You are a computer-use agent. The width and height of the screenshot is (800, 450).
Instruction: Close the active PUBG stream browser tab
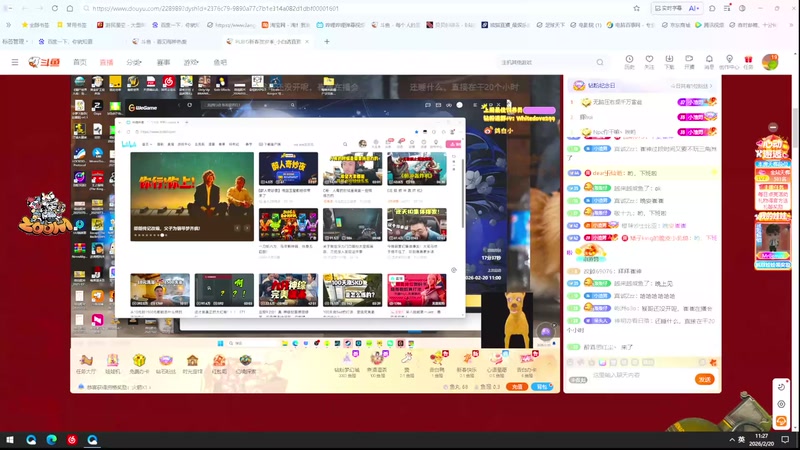[x=307, y=41]
